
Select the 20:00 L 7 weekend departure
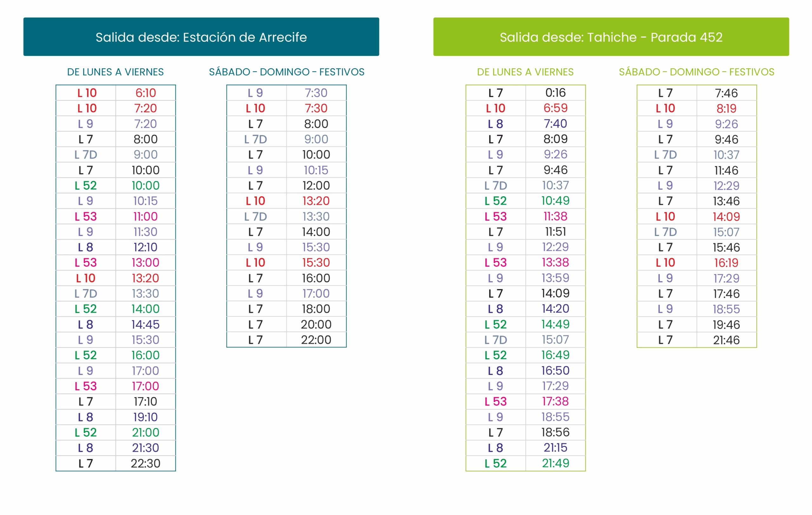coord(316,324)
